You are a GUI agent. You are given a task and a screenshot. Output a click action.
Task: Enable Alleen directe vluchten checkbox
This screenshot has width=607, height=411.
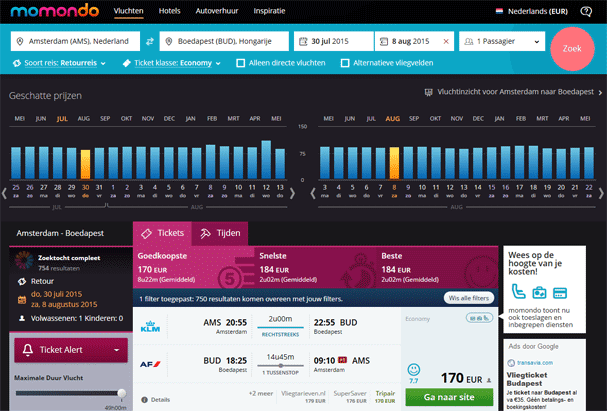[241, 63]
